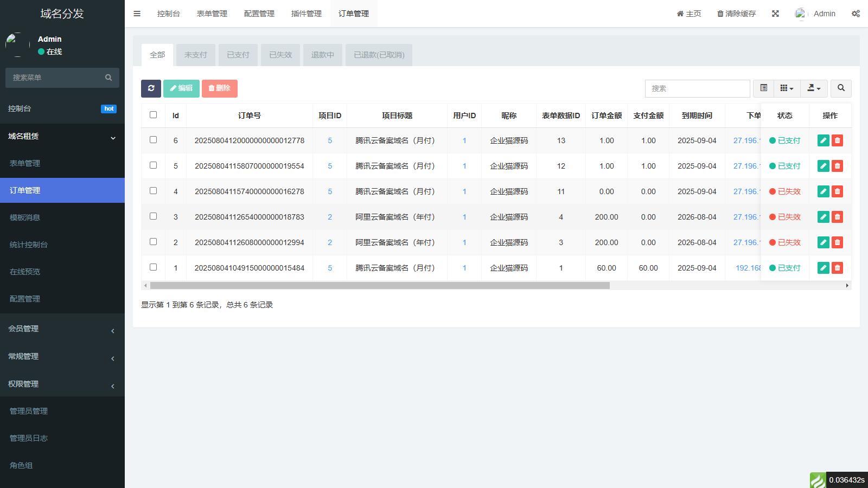This screenshot has height=488, width=868.
Task: Click the toggle card view icon
Action: [x=763, y=88]
